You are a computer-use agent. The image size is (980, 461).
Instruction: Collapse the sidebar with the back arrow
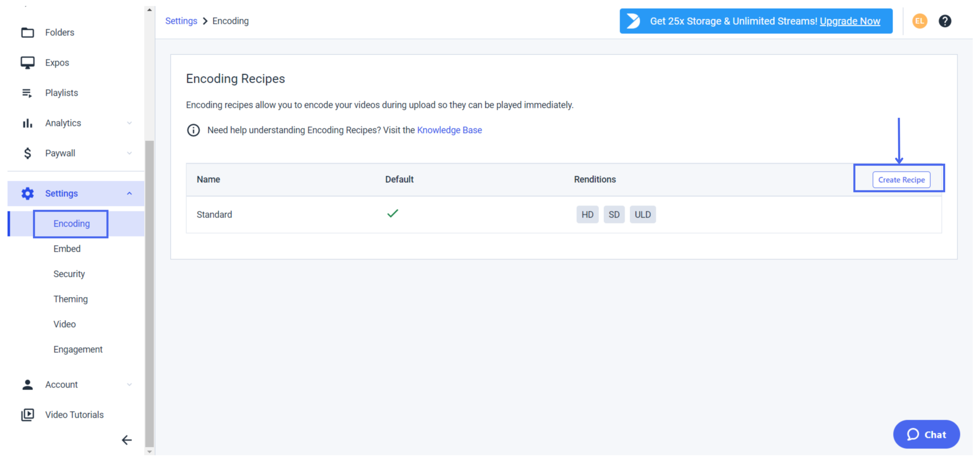(x=127, y=440)
